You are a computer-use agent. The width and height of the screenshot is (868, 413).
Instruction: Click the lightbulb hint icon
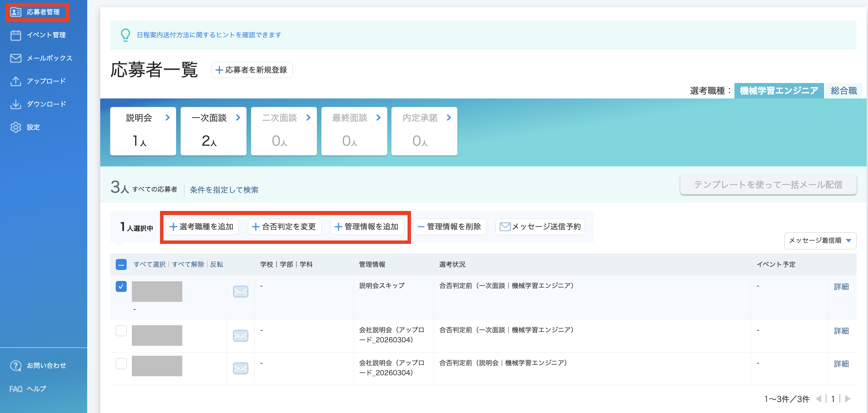pyautogui.click(x=125, y=35)
